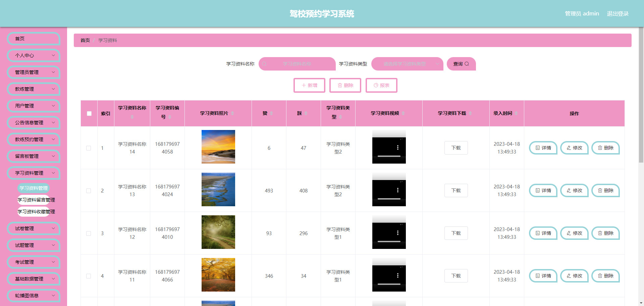644x306 pixels.
Task: Open 学习资料类型 dropdown filter
Action: [x=407, y=64]
